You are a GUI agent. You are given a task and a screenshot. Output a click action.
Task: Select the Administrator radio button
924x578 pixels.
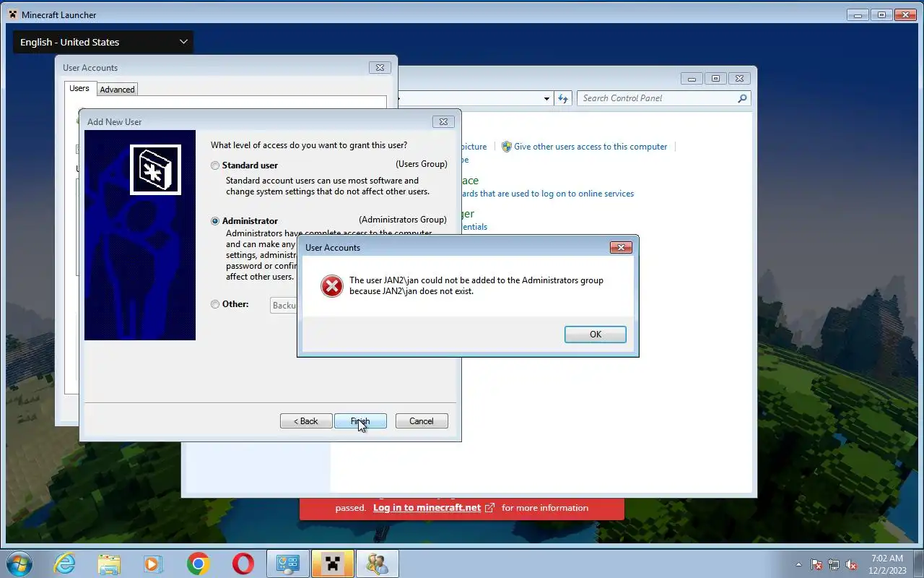pos(215,221)
